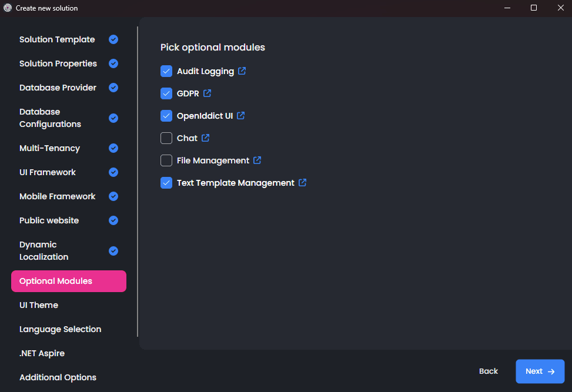Click the Back button

[489, 371]
